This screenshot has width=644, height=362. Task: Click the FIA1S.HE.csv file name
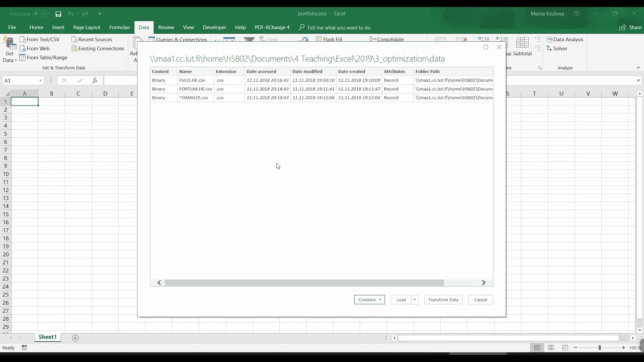192,80
